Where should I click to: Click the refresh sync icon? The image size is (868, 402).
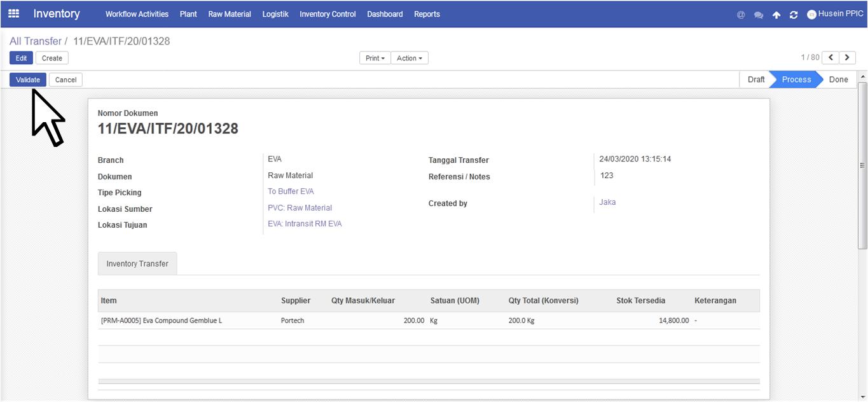pos(794,15)
